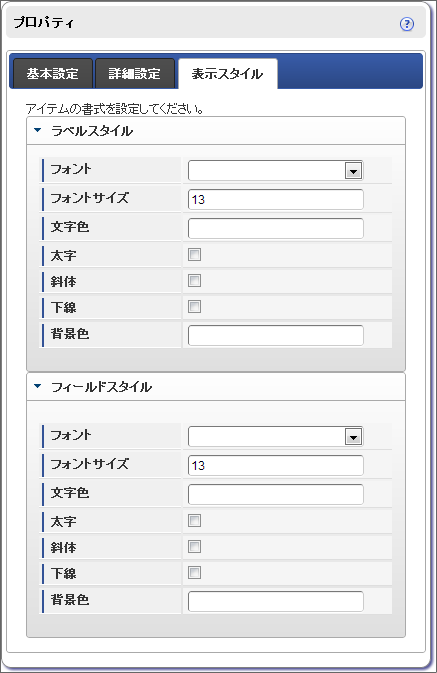Click label style 文字色 color field
437x673 pixels.
[x=276, y=228]
